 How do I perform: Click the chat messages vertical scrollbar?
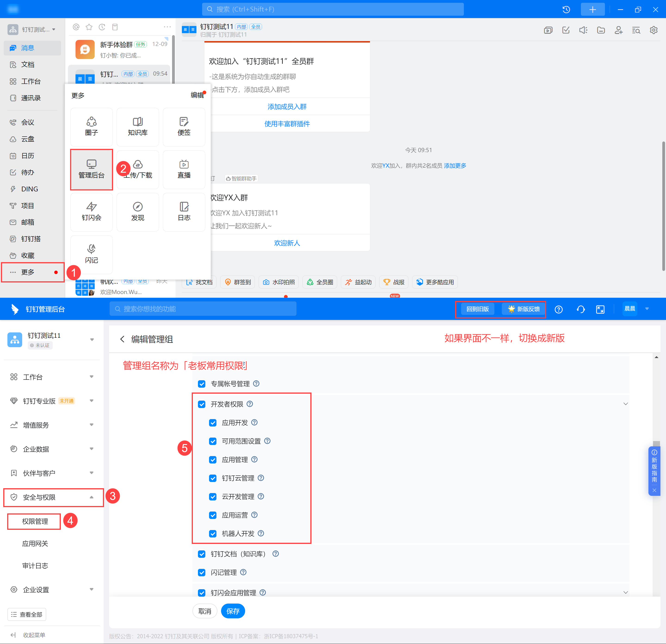663,206
